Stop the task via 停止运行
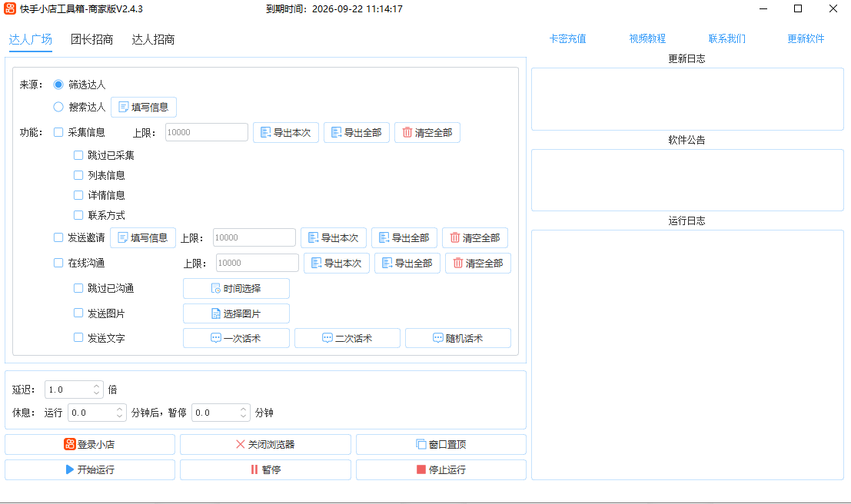Screen dimensions: 851x504 coord(440,470)
